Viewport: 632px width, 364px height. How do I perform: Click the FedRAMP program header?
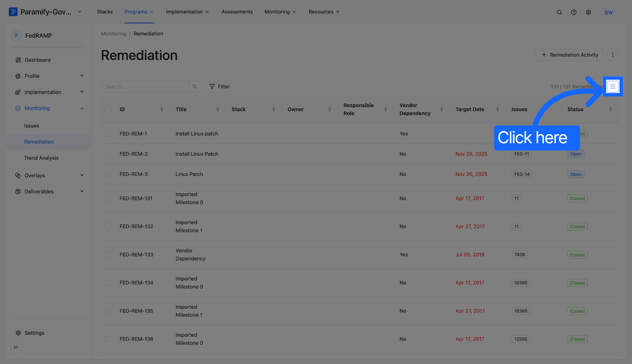48,36
